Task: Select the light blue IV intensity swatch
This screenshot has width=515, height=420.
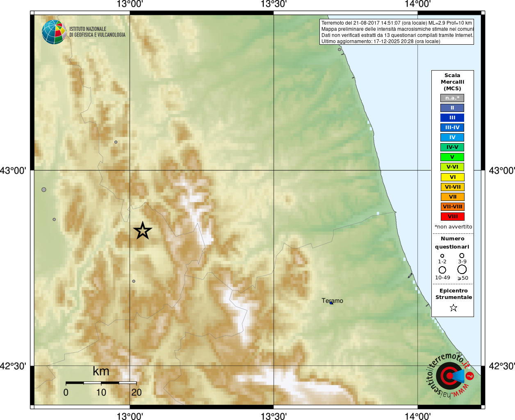Action: pos(452,137)
